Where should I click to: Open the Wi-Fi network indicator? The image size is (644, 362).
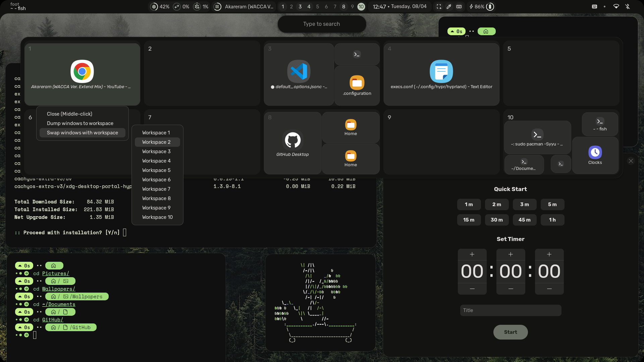point(616,6)
